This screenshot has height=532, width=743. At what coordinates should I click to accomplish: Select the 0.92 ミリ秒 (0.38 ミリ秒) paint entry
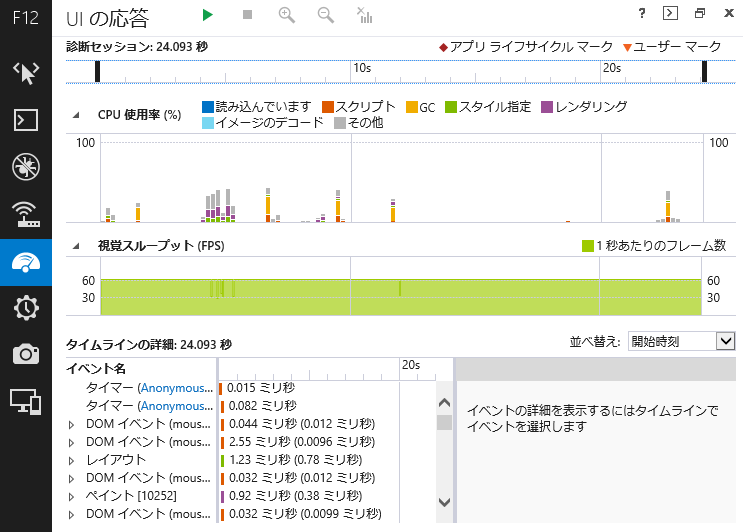coord(296,496)
